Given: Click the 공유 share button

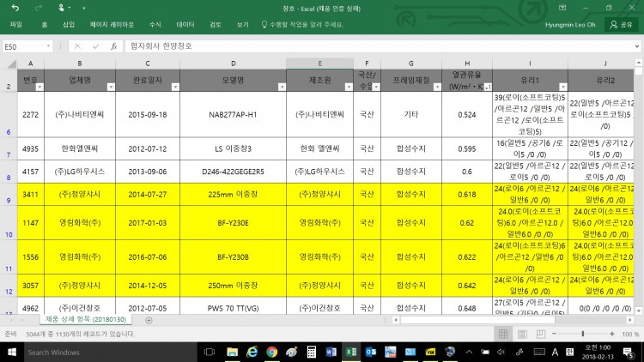Looking at the screenshot, I should (619, 25).
